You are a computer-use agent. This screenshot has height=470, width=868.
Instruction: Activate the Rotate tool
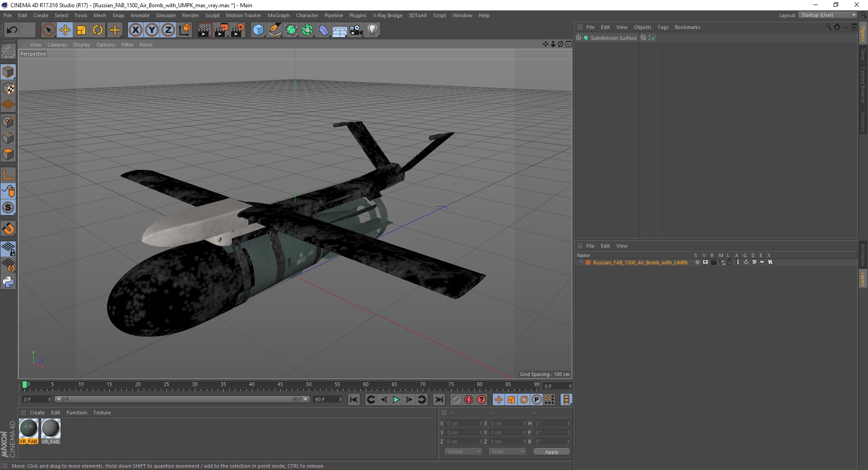click(98, 30)
